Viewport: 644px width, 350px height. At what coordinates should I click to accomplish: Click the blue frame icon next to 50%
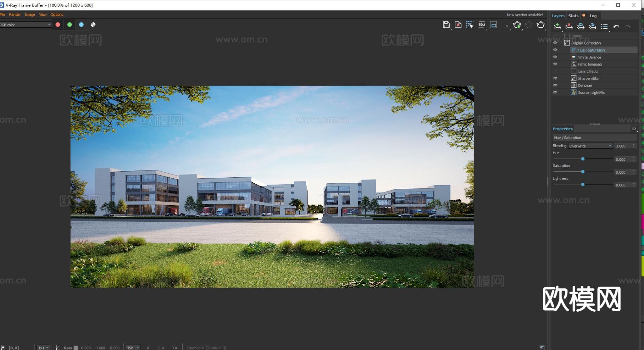click(493, 25)
